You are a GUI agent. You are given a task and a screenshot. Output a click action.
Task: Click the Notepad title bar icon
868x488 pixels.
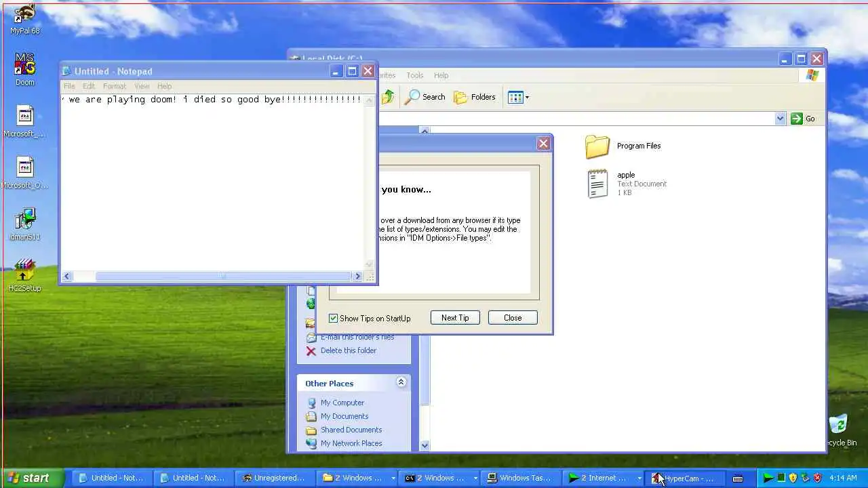point(66,71)
